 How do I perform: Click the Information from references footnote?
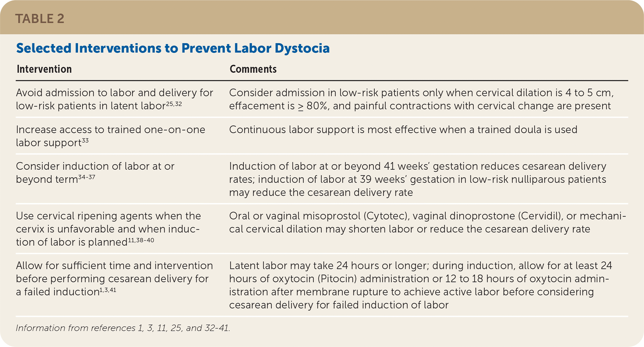click(x=123, y=328)
